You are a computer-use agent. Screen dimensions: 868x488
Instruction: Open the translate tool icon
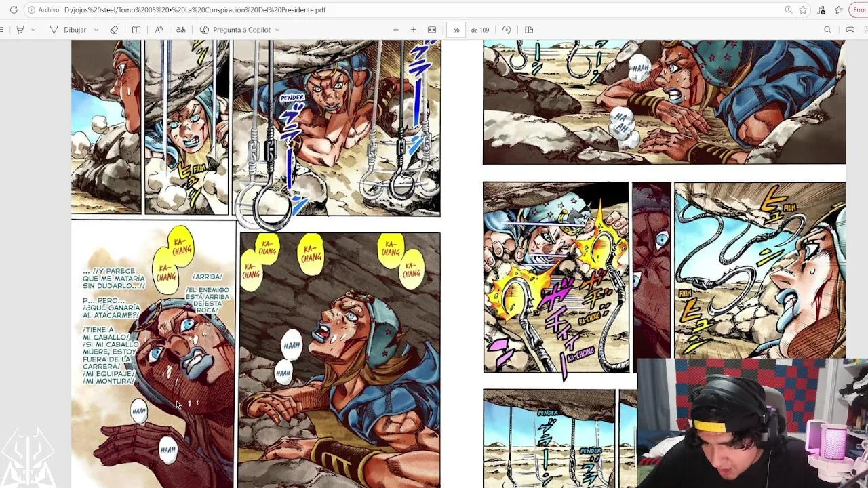pyautogui.click(x=181, y=30)
